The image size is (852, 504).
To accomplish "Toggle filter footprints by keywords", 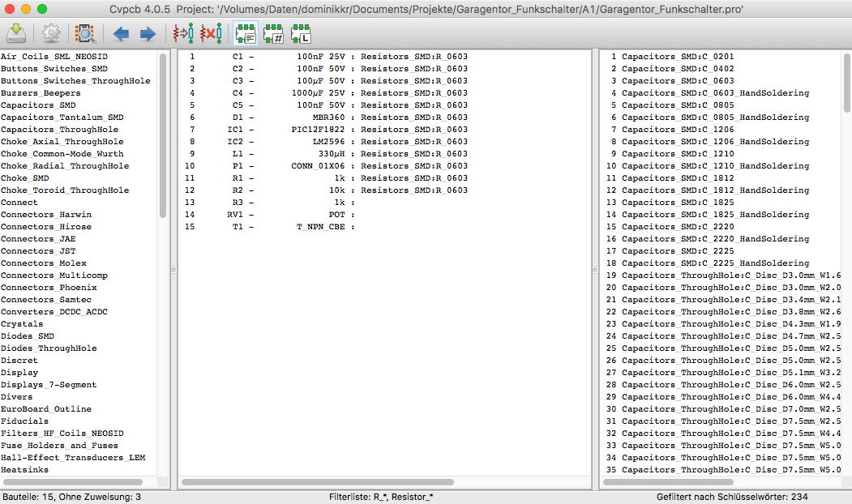I will [246, 34].
